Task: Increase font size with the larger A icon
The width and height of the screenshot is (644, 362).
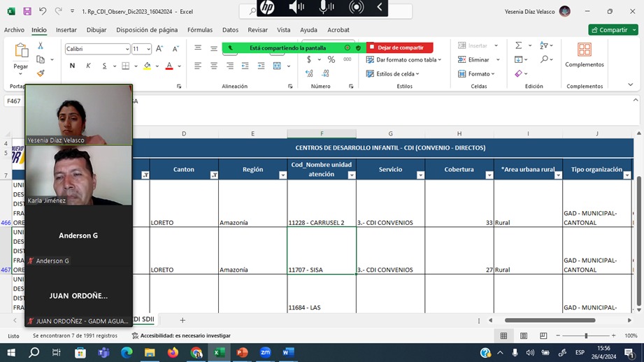Action: click(x=159, y=49)
